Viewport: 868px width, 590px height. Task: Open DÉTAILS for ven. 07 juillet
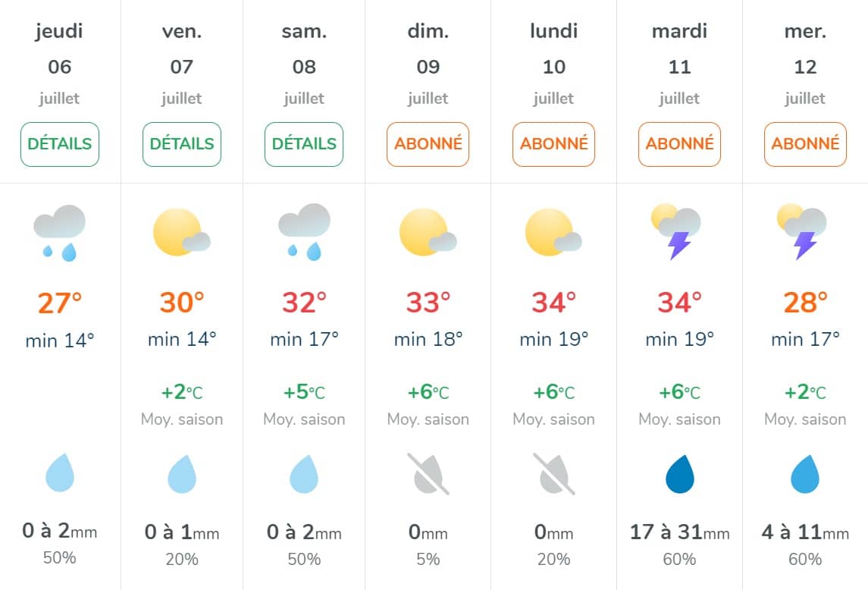182,144
